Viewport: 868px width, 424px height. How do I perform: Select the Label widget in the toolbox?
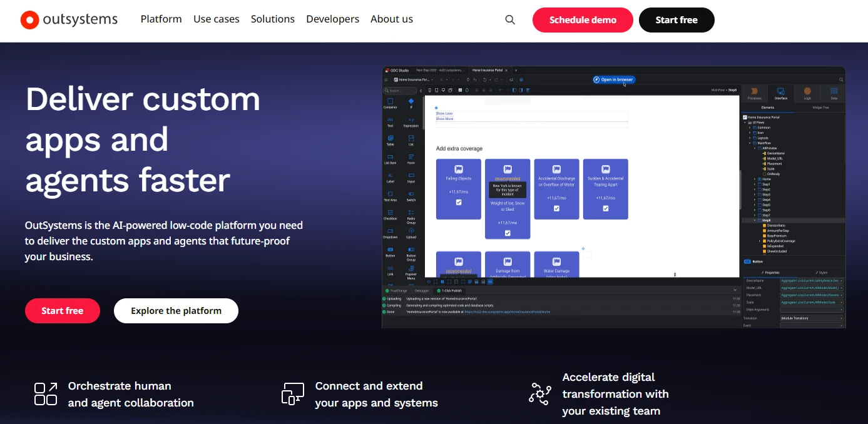click(391, 178)
